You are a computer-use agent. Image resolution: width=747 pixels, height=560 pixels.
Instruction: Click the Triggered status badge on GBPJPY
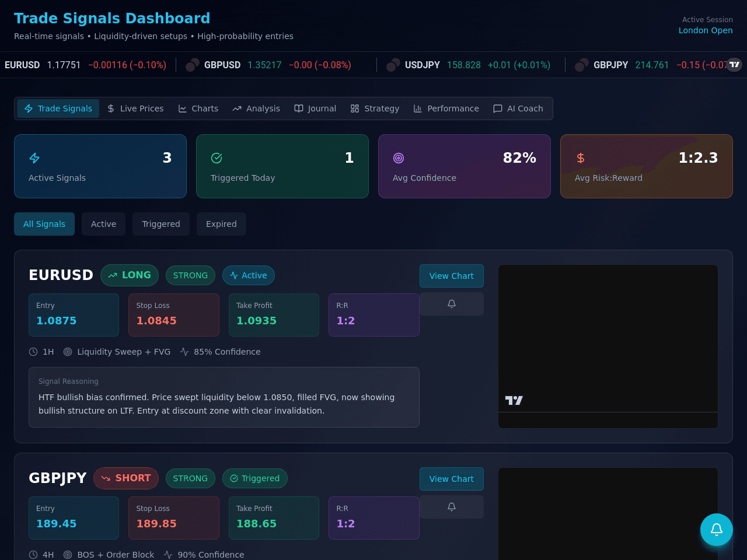pos(255,478)
